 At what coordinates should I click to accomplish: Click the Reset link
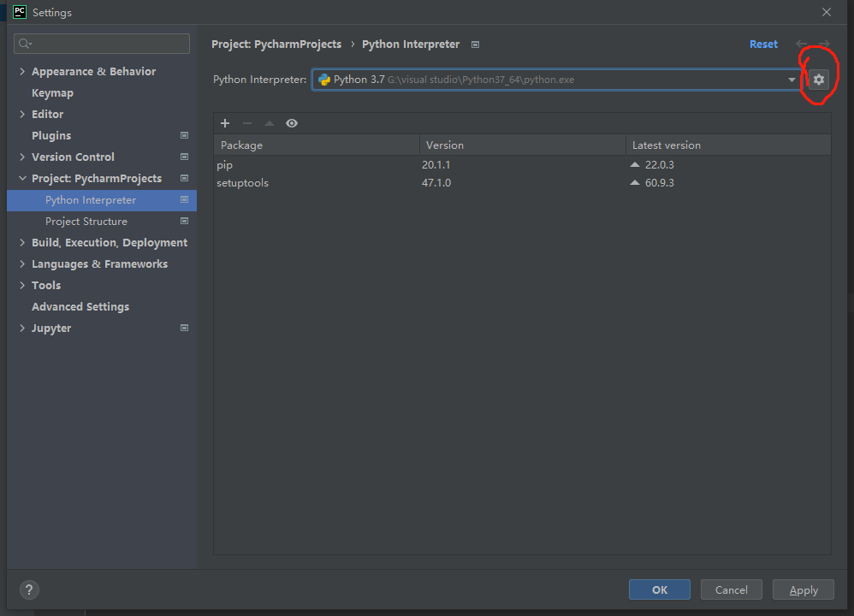click(x=763, y=44)
